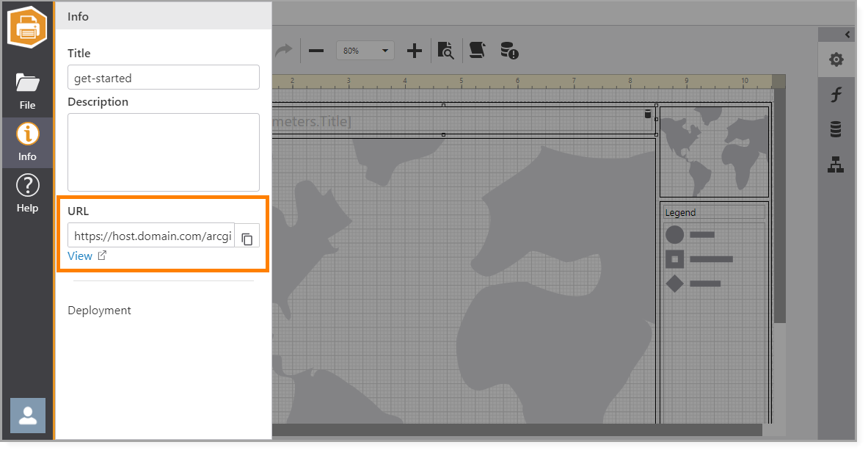Click the Title field containing get-started
The image size is (868, 453).
point(163,77)
